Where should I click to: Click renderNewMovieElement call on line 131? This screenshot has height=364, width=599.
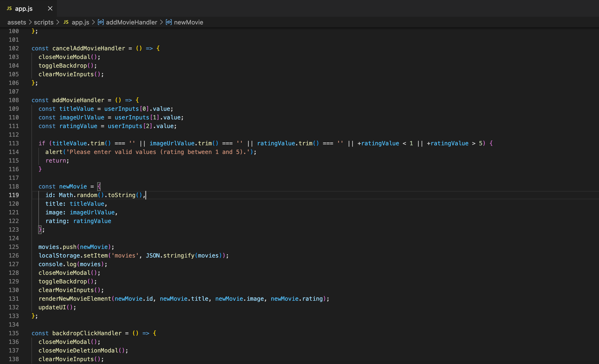point(75,299)
